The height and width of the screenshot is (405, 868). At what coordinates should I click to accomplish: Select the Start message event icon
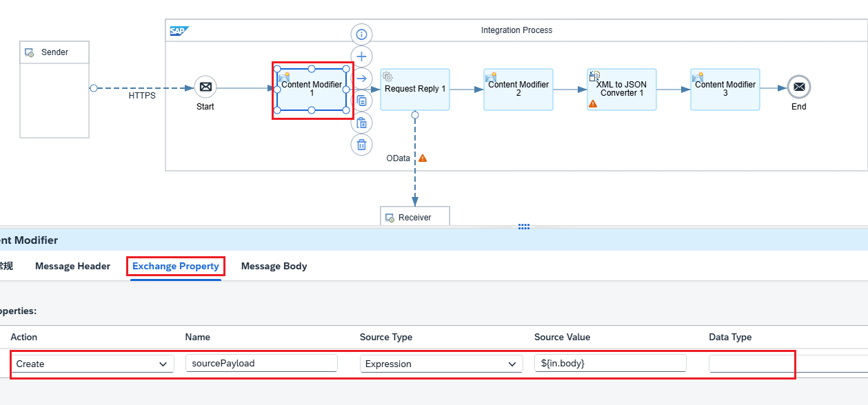205,87
